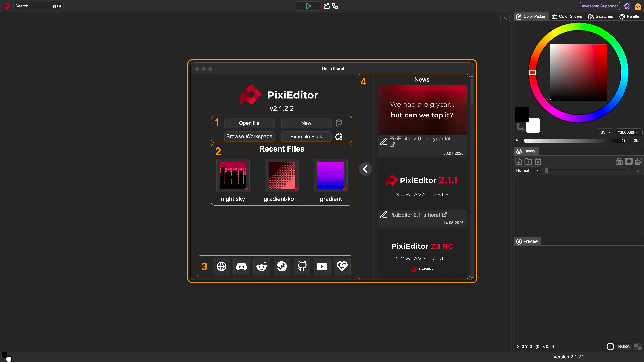Viewport: 644px width, 362px height.
Task: Add a new folder icon in Layers
Action: (528, 161)
